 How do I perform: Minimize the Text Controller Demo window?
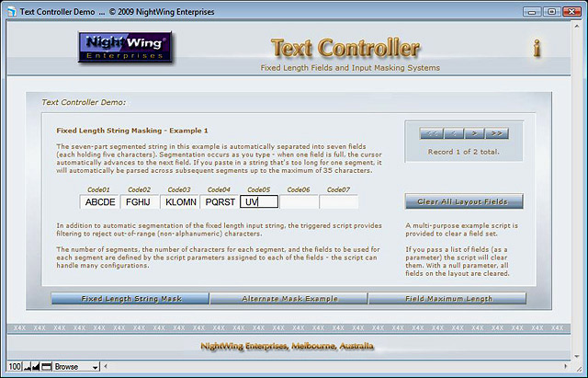[x=532, y=12]
